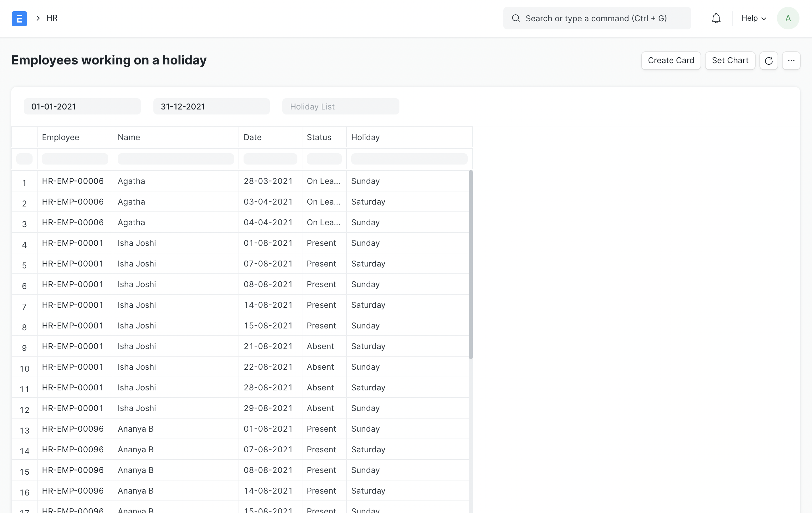The width and height of the screenshot is (812, 513).
Task: Toggle checkbox in row 1 leftmost
Action: click(24, 181)
